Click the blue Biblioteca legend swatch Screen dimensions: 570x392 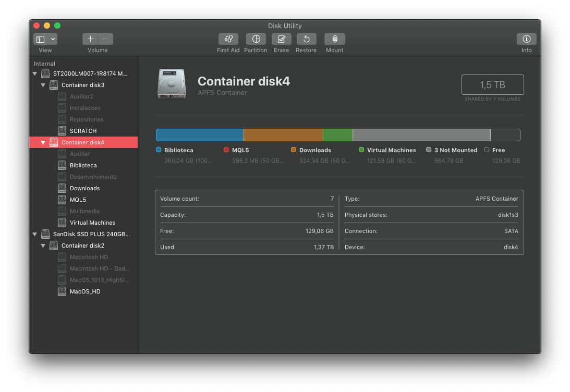pyautogui.click(x=159, y=150)
